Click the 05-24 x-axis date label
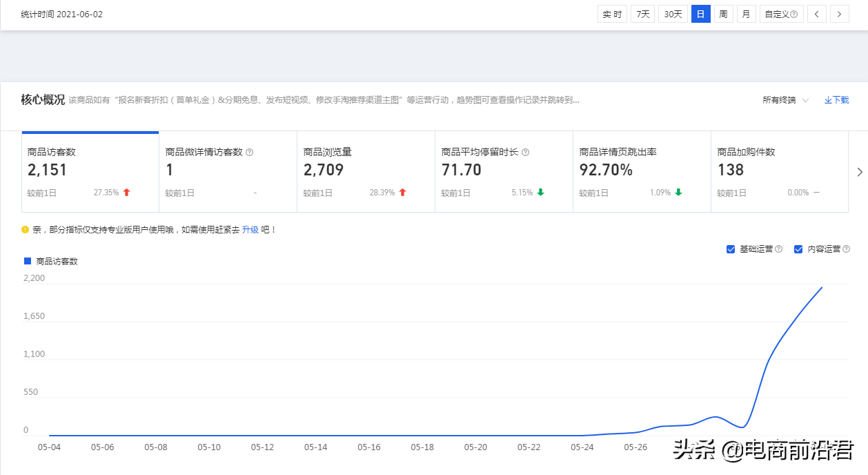The image size is (868, 475). [582, 447]
